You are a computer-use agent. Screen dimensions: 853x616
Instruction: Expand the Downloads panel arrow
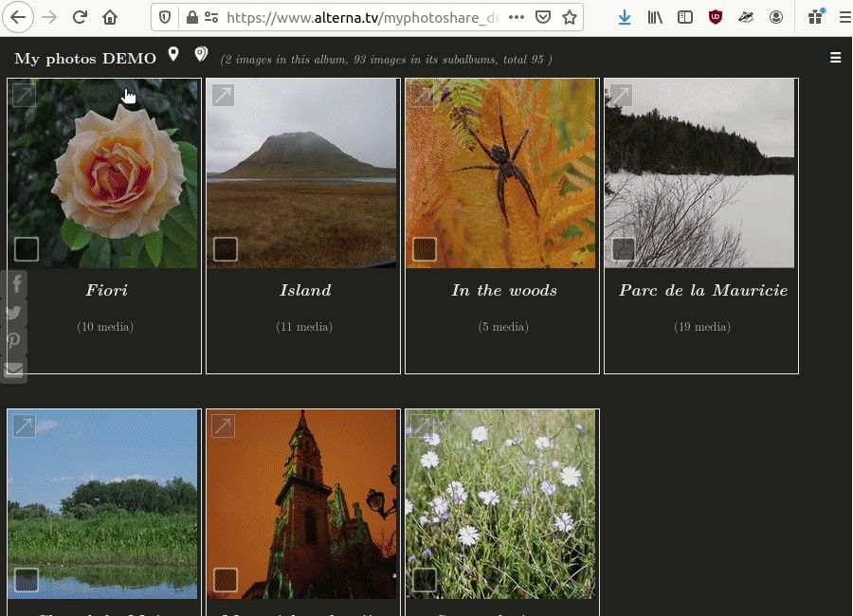(x=625, y=17)
